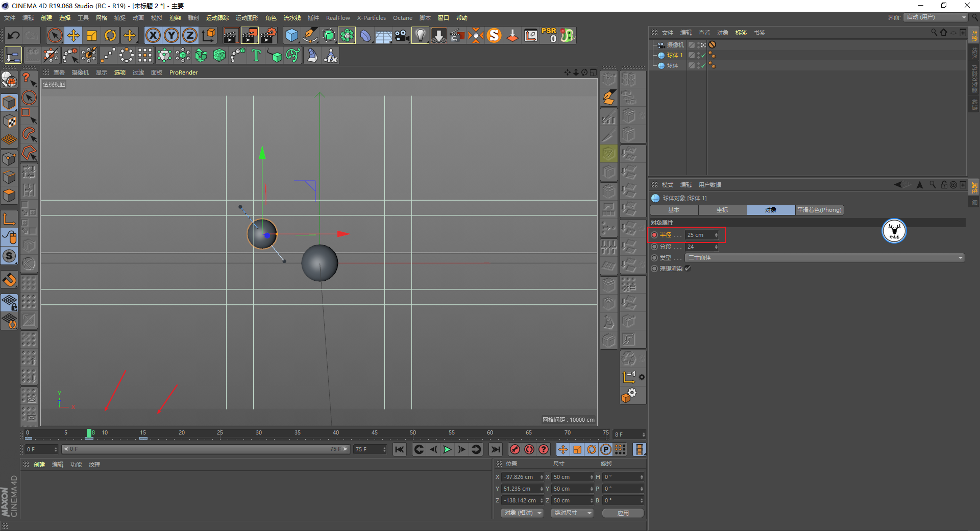Open the 绝对尺寸 dropdown
980x531 pixels.
click(x=572, y=513)
